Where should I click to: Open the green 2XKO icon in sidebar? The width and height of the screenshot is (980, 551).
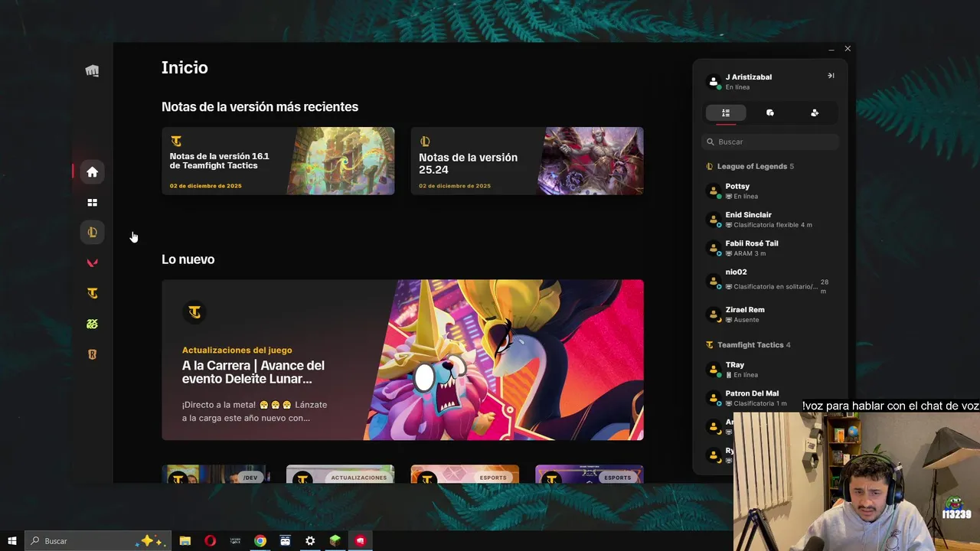coord(92,324)
